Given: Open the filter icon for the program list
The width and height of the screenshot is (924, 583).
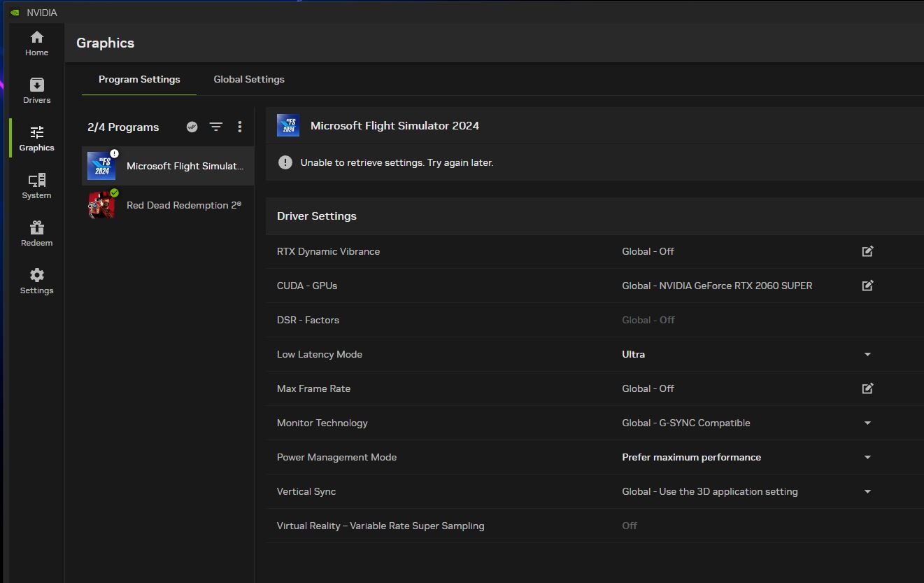Looking at the screenshot, I should coord(215,127).
